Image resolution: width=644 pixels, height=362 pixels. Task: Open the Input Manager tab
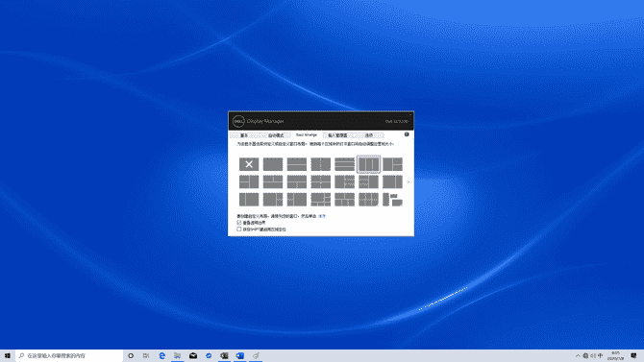pos(337,135)
